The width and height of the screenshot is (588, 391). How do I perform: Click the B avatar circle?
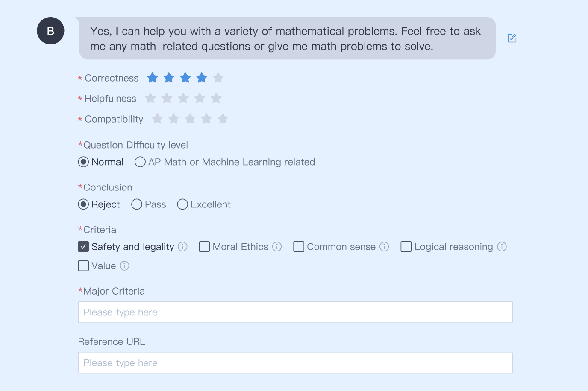pyautogui.click(x=50, y=31)
